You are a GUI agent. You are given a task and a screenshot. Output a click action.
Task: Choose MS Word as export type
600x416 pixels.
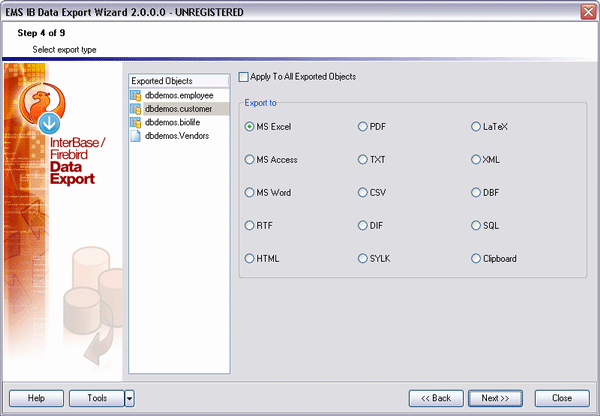coord(249,193)
